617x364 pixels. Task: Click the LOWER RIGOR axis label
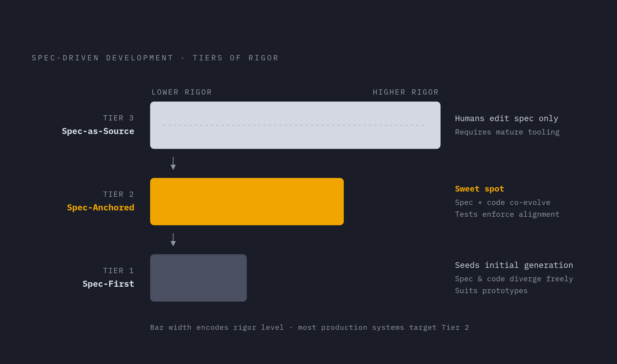click(x=182, y=92)
